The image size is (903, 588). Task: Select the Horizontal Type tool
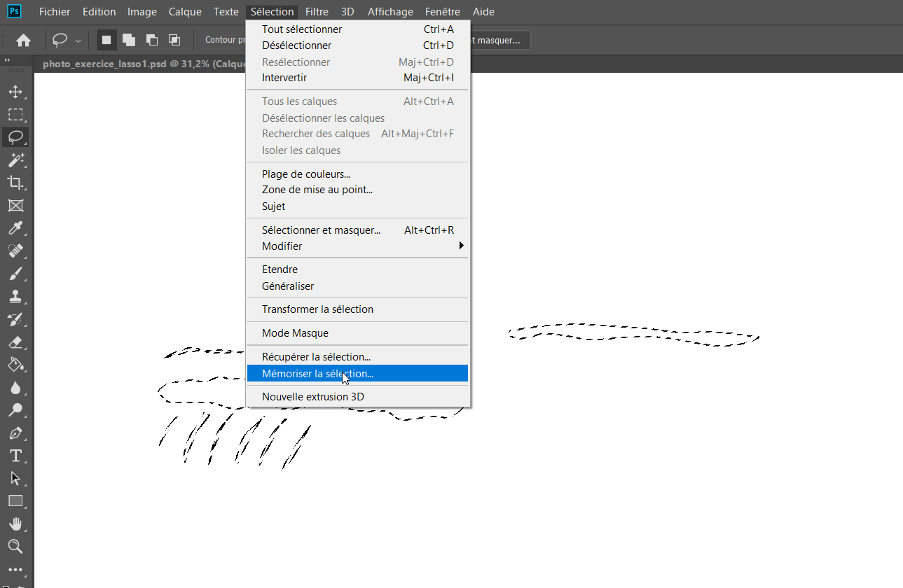pos(15,456)
